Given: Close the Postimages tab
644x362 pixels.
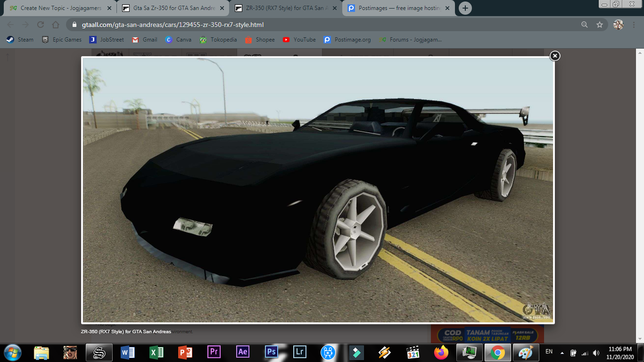Looking at the screenshot, I should (447, 8).
